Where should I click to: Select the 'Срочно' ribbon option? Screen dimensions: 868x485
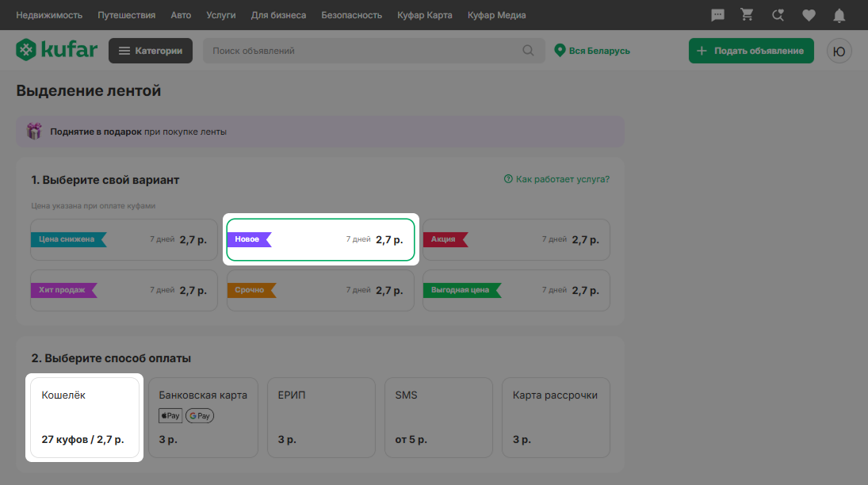coord(320,290)
